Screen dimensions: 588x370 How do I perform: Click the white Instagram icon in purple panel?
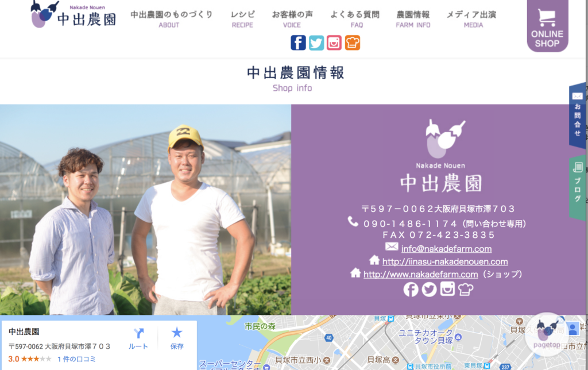(447, 289)
